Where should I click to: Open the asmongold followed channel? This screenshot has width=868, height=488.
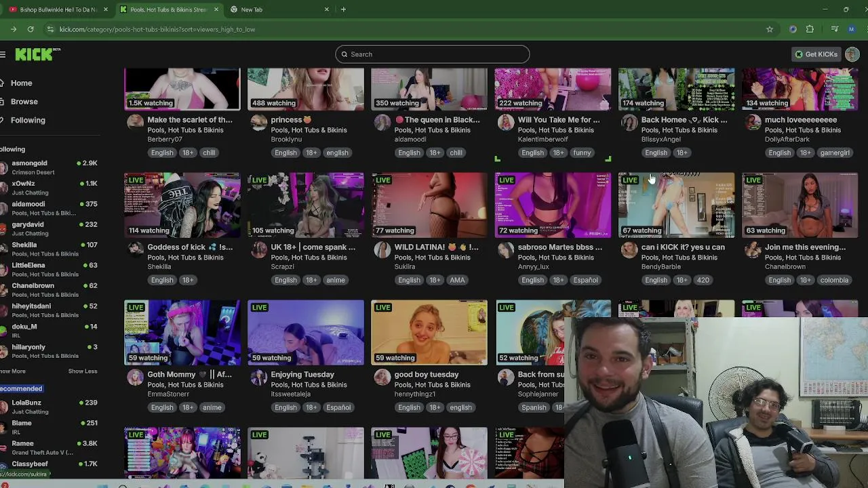[x=49, y=167]
